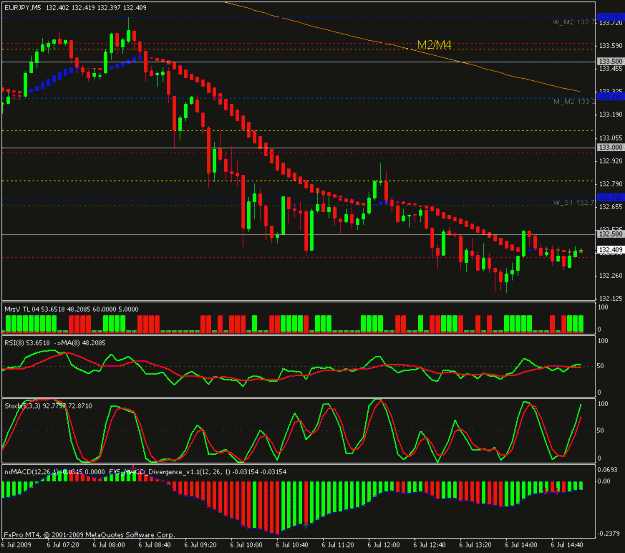Select the boxed 132.500 price level tag
The width and height of the screenshot is (625, 553).
tap(610, 234)
